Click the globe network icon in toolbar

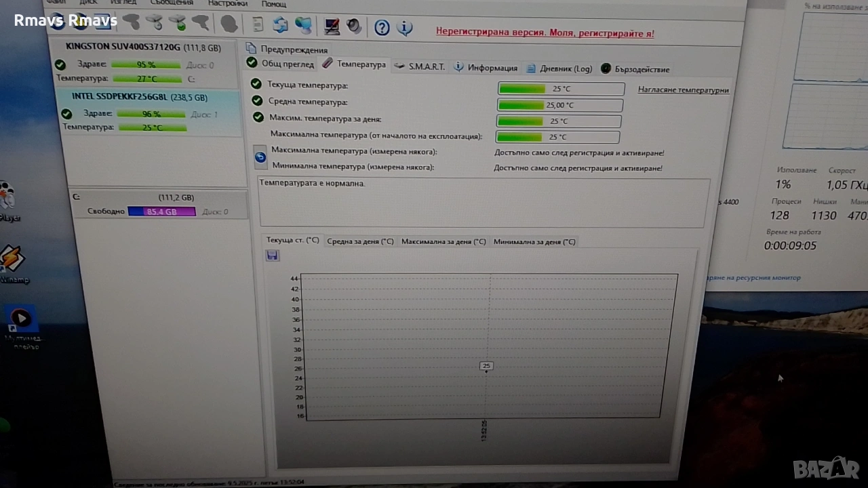pos(303,26)
